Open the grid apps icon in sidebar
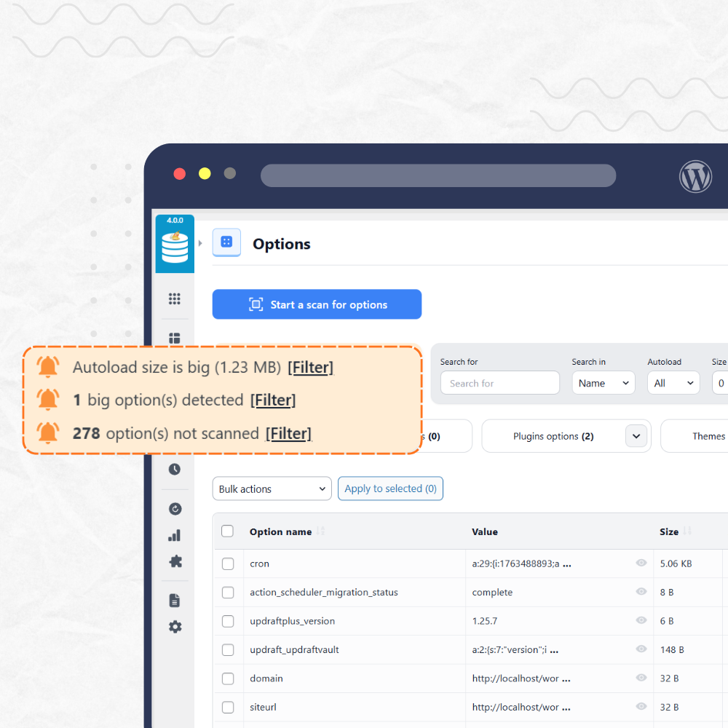The height and width of the screenshot is (728, 728). (175, 298)
